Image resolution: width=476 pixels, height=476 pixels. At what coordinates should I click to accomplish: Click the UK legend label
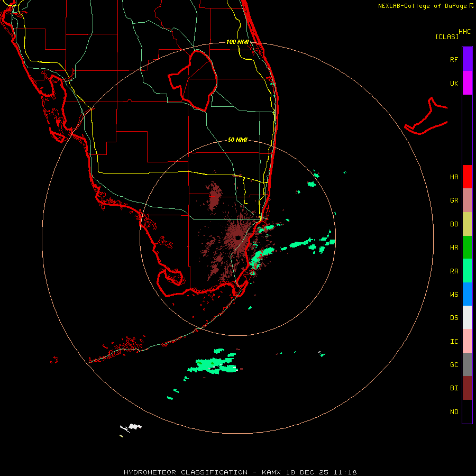(x=454, y=83)
